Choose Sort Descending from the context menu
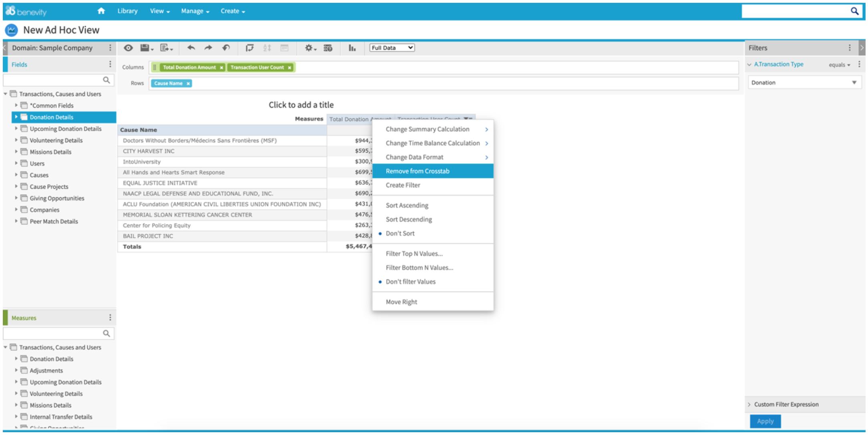 409,220
